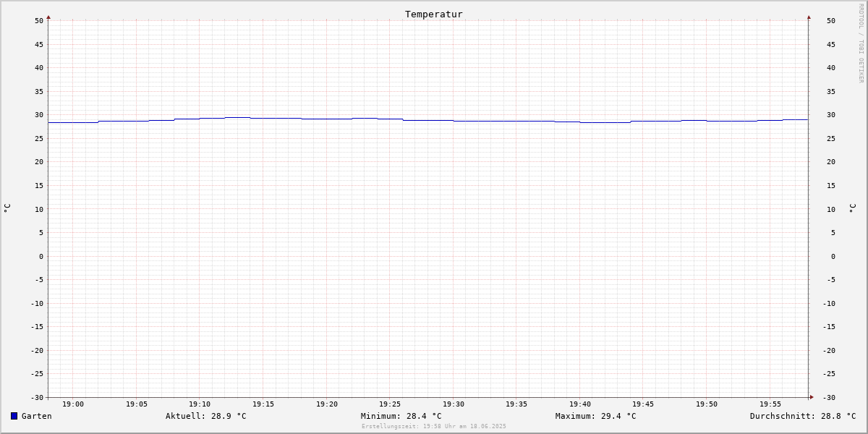Viewport: 868px width, 434px height.
Task: Click the 19:15 time axis label
Action: point(263,404)
